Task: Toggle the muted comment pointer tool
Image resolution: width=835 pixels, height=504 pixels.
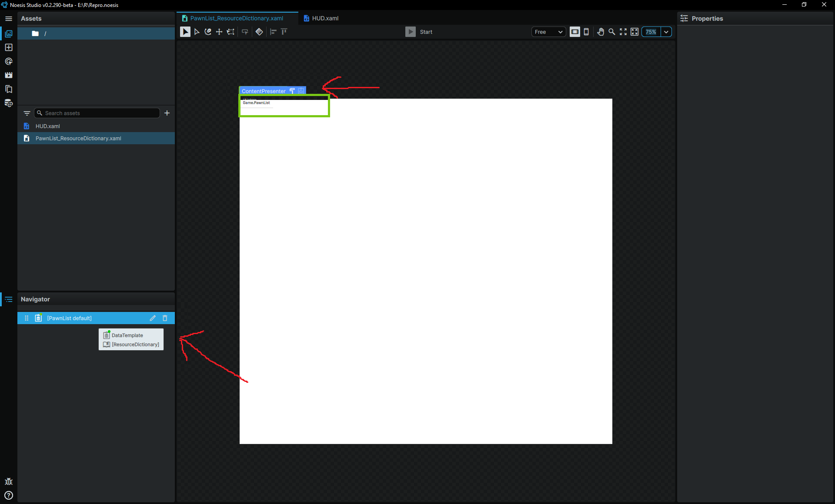Action: point(245,32)
